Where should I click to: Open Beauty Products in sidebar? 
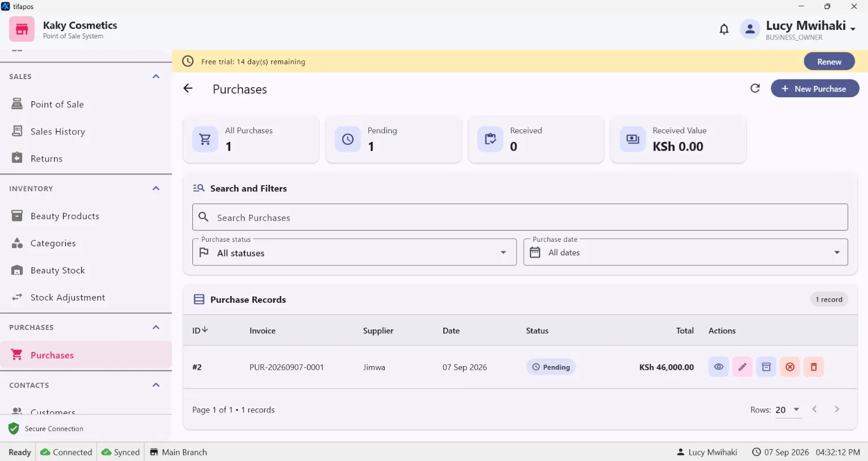pos(86,216)
